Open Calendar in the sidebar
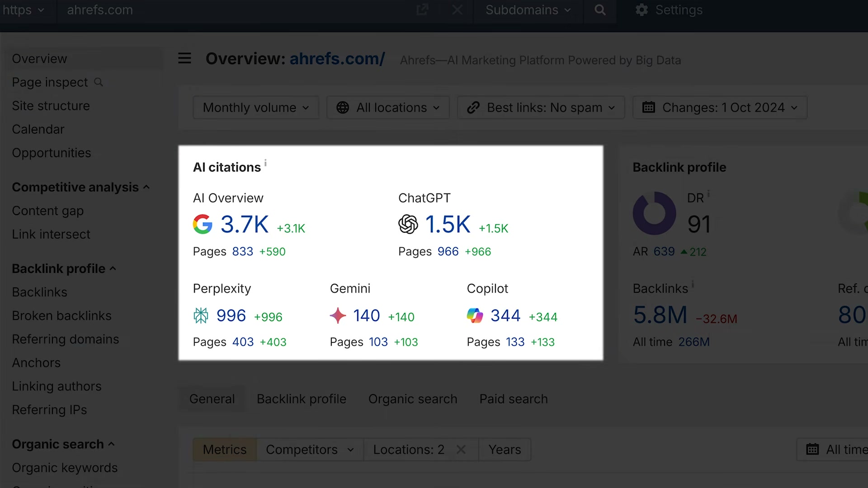868x488 pixels. click(38, 129)
